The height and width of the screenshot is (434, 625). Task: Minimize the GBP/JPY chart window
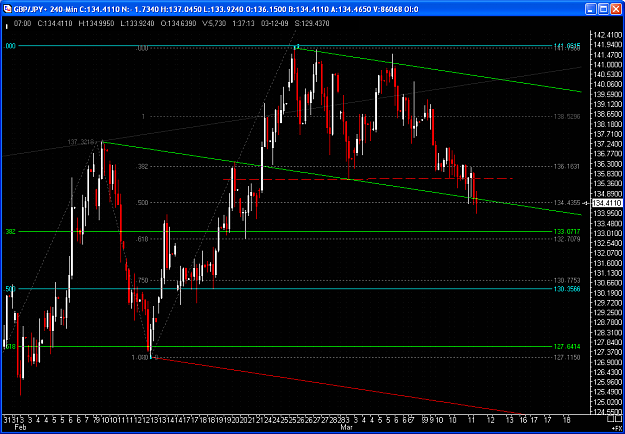[x=590, y=8]
